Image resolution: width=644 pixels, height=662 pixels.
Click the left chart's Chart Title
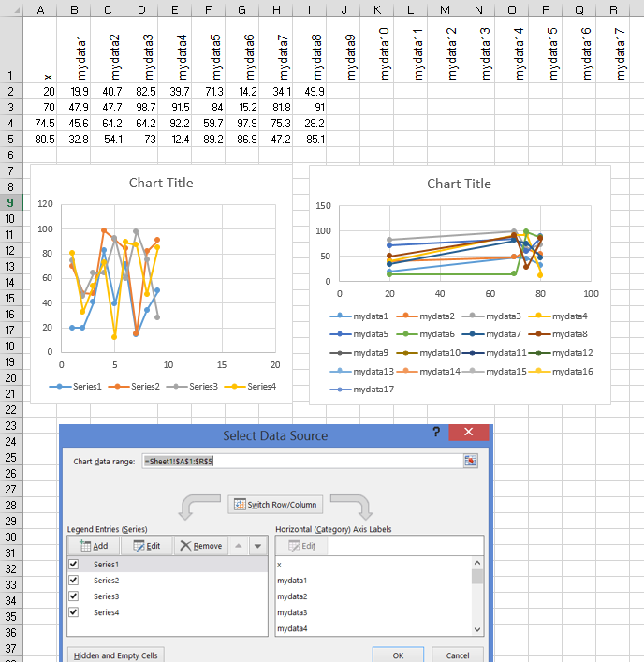(x=161, y=183)
